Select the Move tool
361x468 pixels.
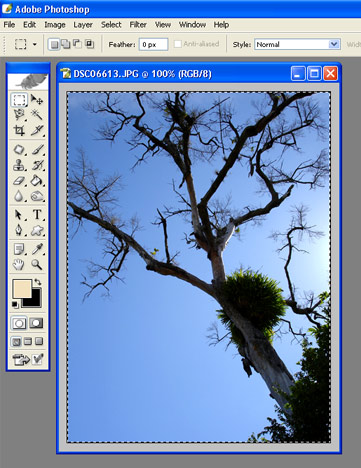click(37, 99)
